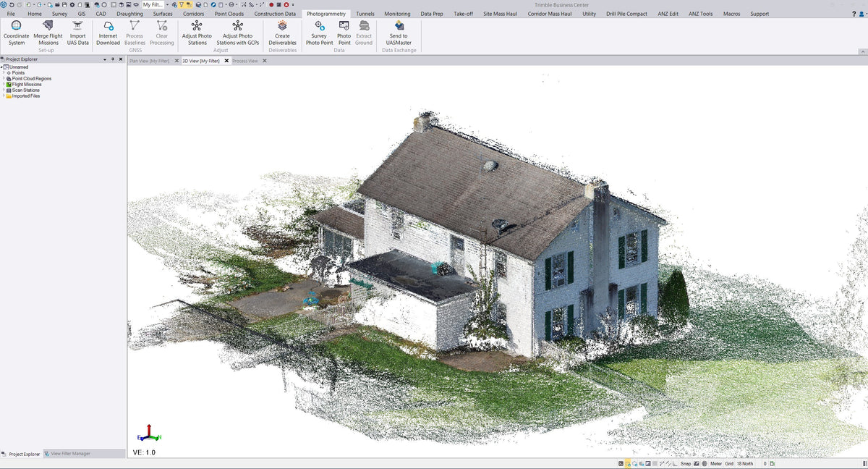Collapse the Unnamed project root
Screen dimensions: 868x469
pos(1,67)
